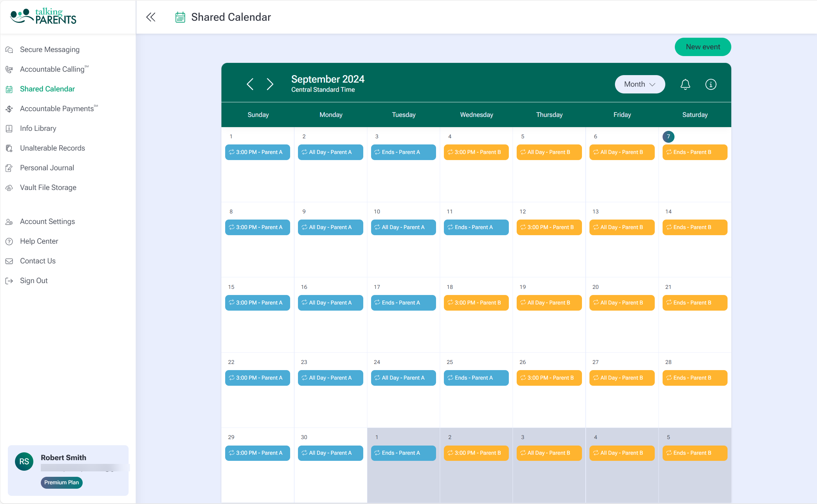
Task: Open Accountable Payments
Action: (x=59, y=109)
